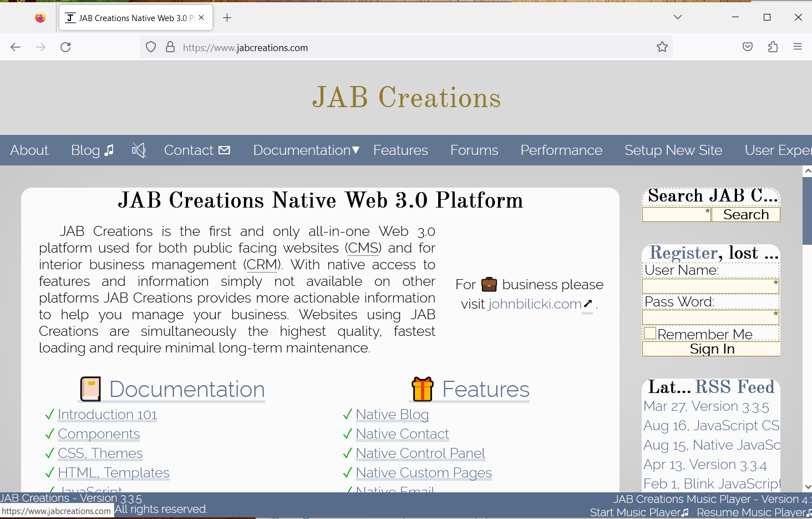Open the About menu item
812x519 pixels.
(x=29, y=150)
